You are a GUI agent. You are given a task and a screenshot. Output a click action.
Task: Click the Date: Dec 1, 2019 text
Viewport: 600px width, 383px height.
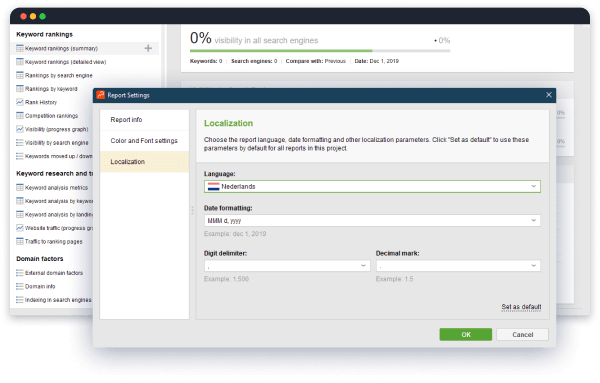[377, 61]
